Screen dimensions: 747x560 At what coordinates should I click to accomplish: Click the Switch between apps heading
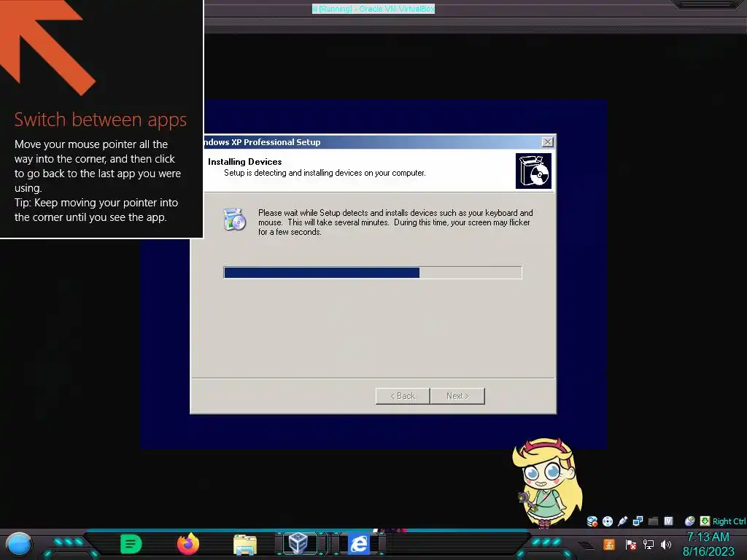click(x=100, y=120)
